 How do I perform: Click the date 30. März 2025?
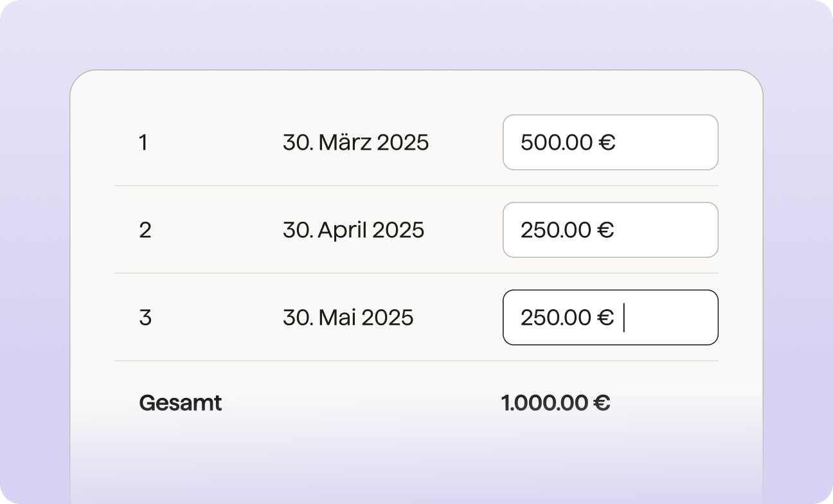click(x=355, y=143)
